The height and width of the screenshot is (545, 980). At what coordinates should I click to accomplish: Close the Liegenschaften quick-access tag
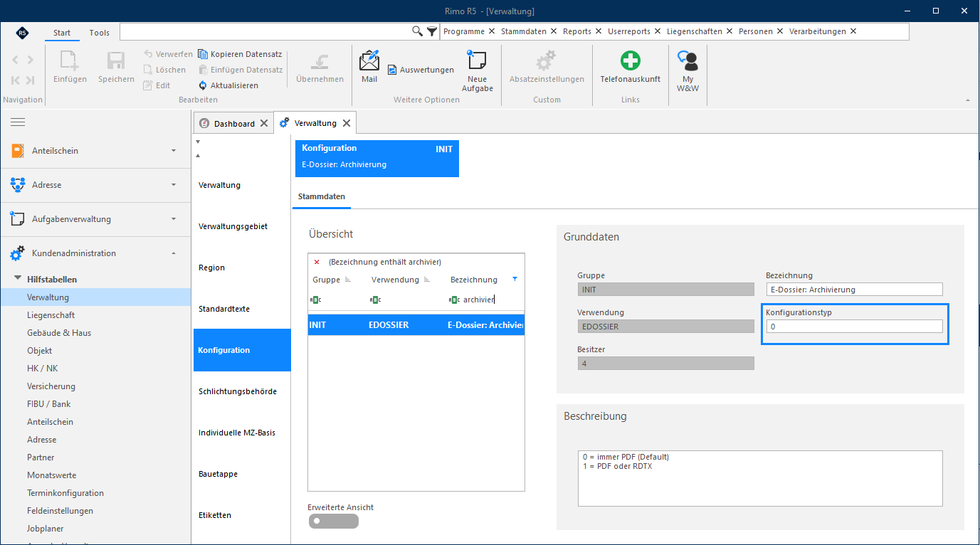(x=729, y=31)
